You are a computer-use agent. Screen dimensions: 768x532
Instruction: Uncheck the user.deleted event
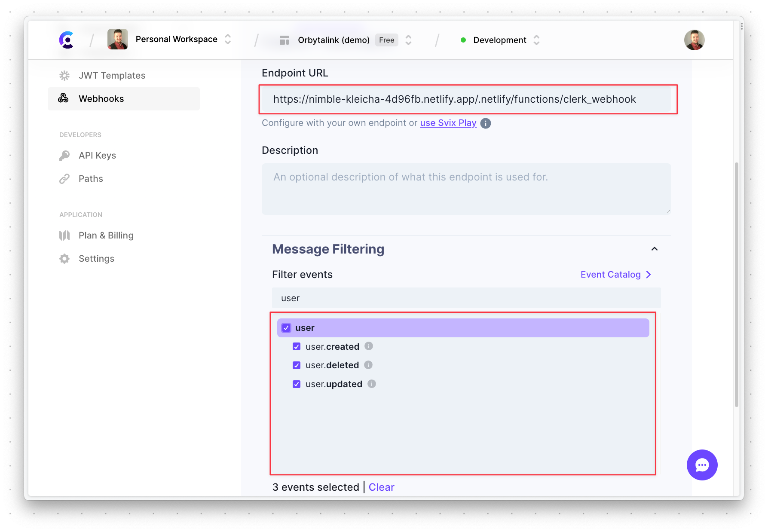[296, 365]
